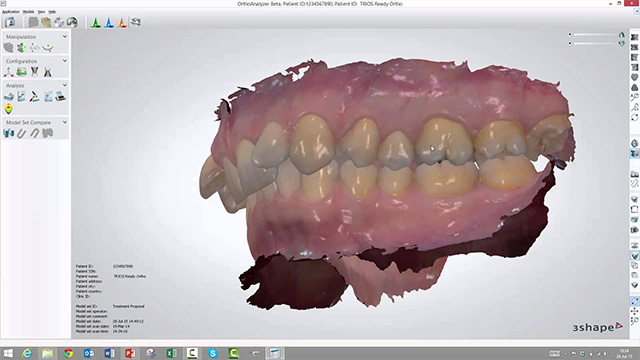640x360 pixels.
Task: Collapse the Manipulation panel
Action: pos(64,36)
